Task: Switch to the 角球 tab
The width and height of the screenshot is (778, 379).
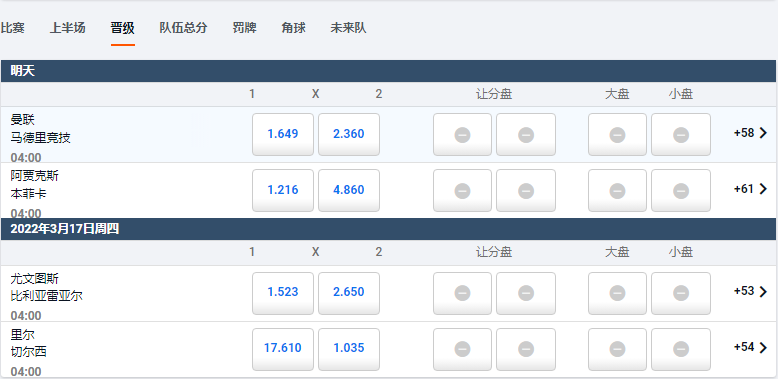Action: (x=293, y=28)
